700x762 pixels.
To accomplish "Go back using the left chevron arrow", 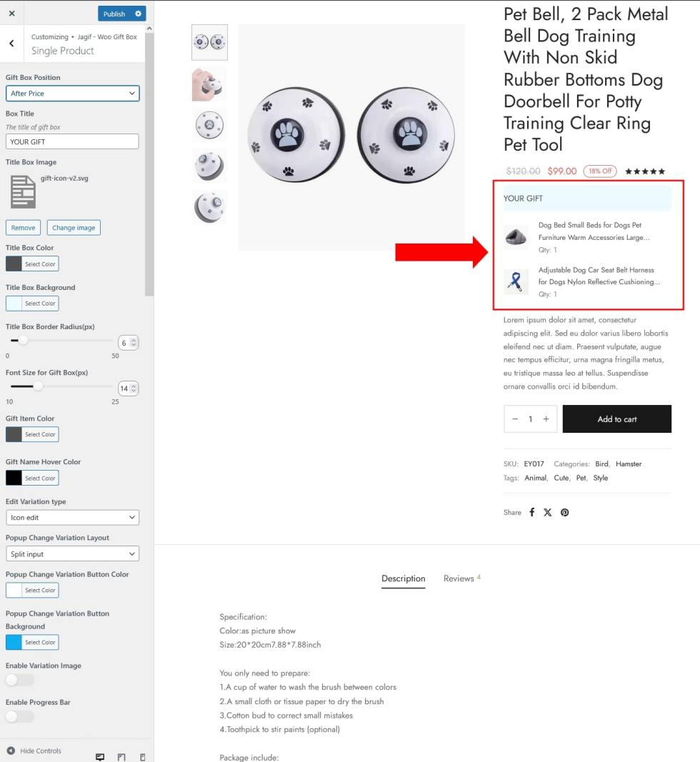I will 11,44.
